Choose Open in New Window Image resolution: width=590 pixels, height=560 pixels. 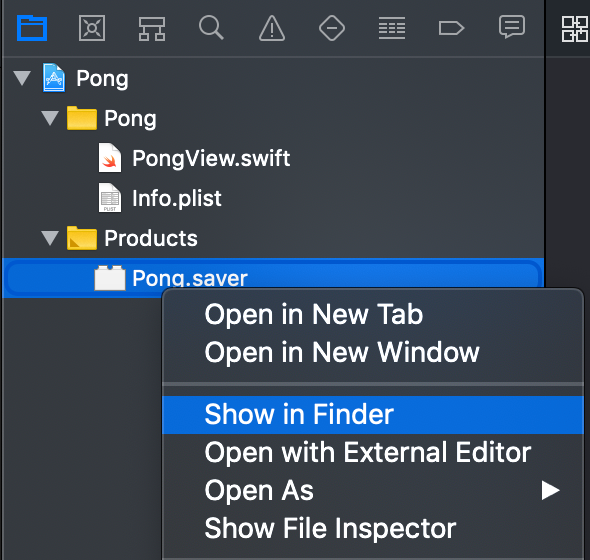coord(373,353)
